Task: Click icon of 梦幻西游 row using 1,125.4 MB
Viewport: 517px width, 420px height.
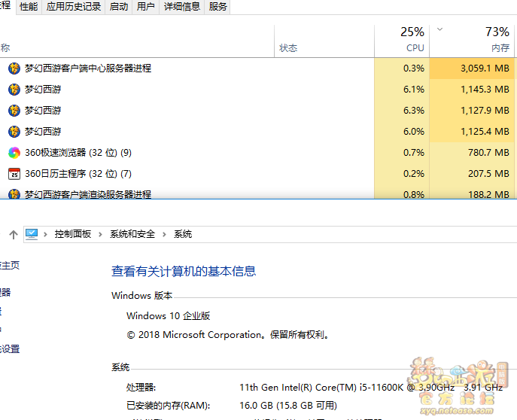Action: (14, 132)
